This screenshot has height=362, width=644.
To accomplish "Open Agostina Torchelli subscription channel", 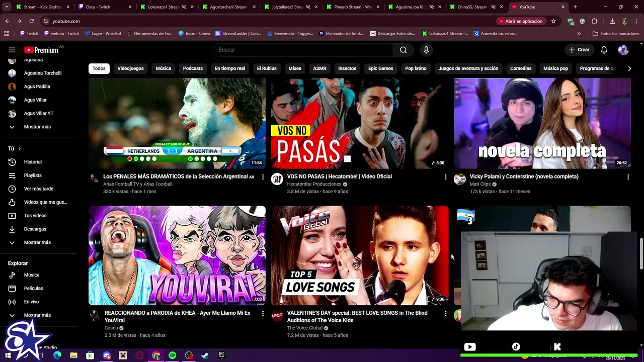I will pos(38,73).
